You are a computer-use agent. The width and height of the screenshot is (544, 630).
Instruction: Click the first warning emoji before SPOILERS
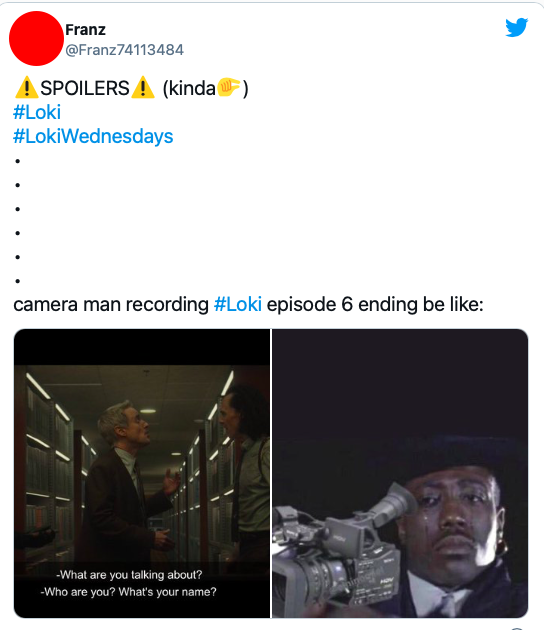(x=27, y=88)
